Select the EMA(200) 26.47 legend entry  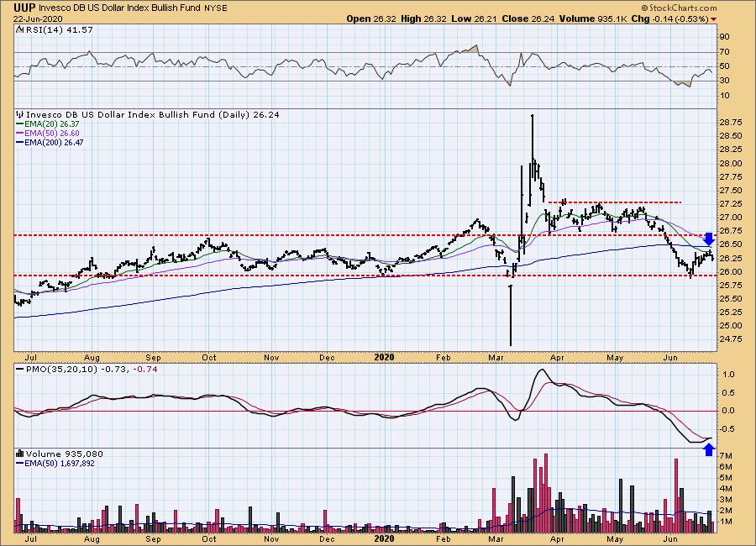(x=54, y=142)
